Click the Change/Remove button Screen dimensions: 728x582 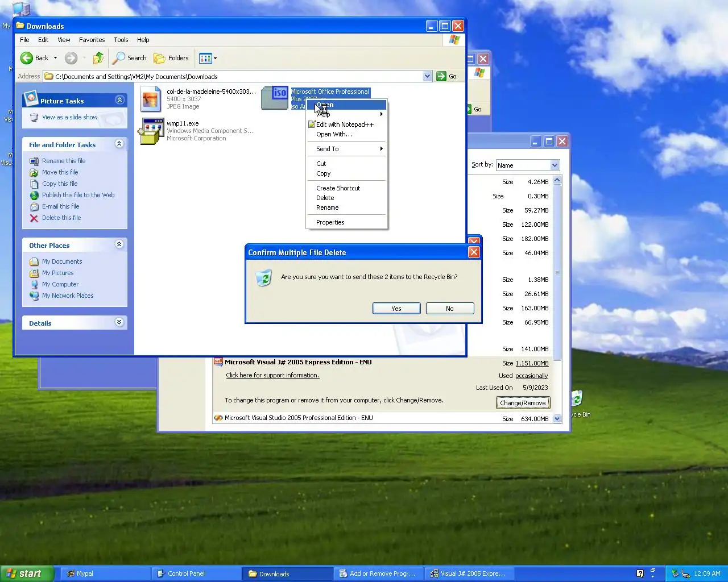[523, 403]
